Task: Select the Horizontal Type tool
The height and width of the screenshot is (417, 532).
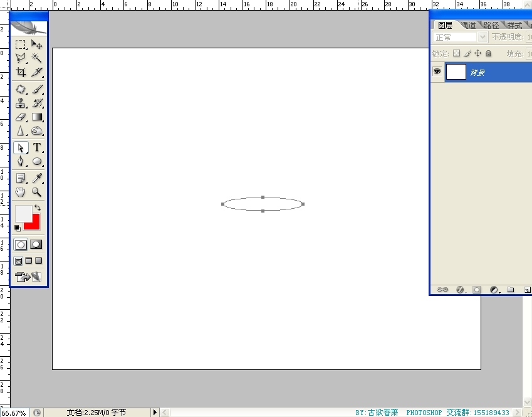Action: (37, 148)
